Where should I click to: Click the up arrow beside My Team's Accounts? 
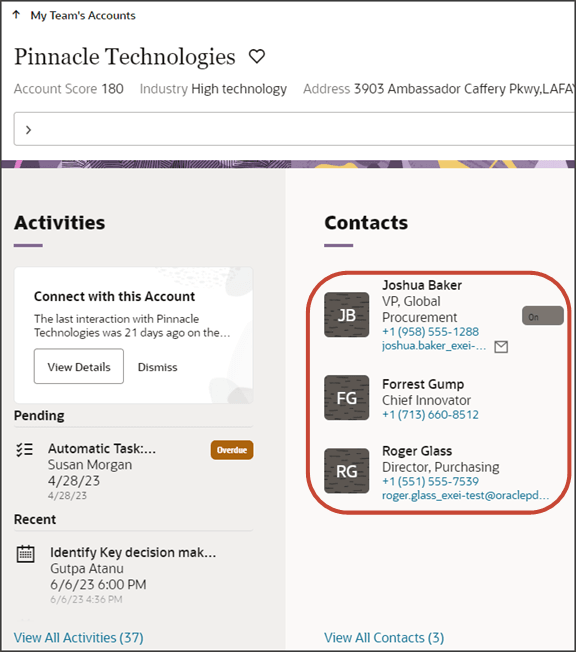click(x=16, y=15)
